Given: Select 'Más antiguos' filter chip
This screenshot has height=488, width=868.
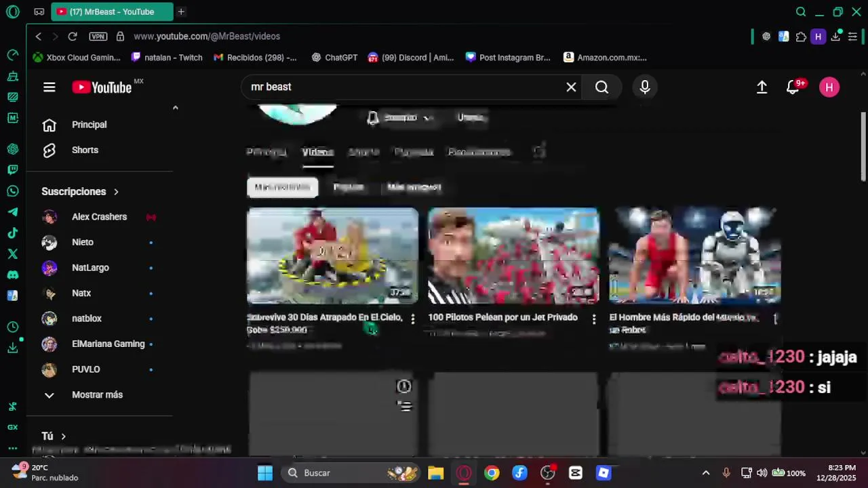Looking at the screenshot, I should (414, 187).
